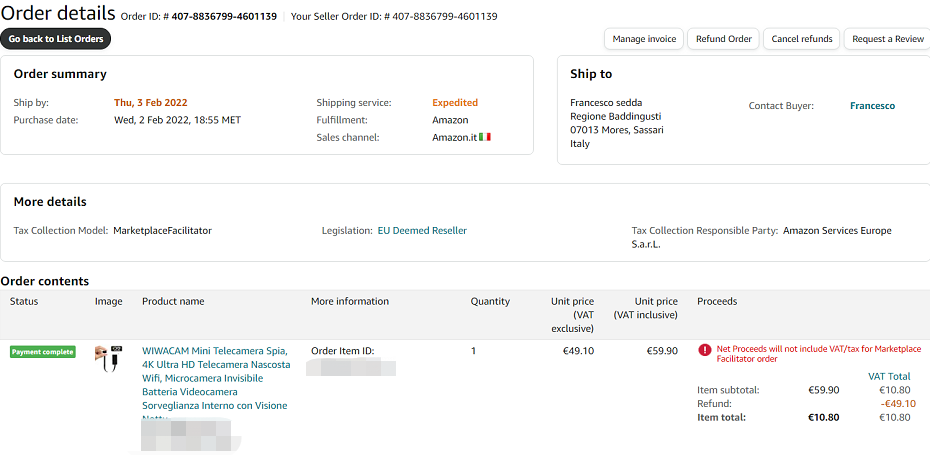Click the Payment complete status badge
The height and width of the screenshot is (455, 930).
click(43, 352)
